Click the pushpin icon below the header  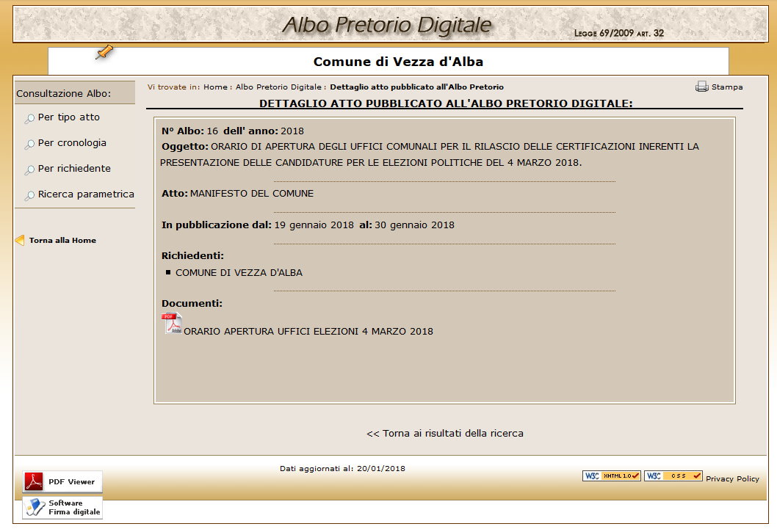click(105, 52)
